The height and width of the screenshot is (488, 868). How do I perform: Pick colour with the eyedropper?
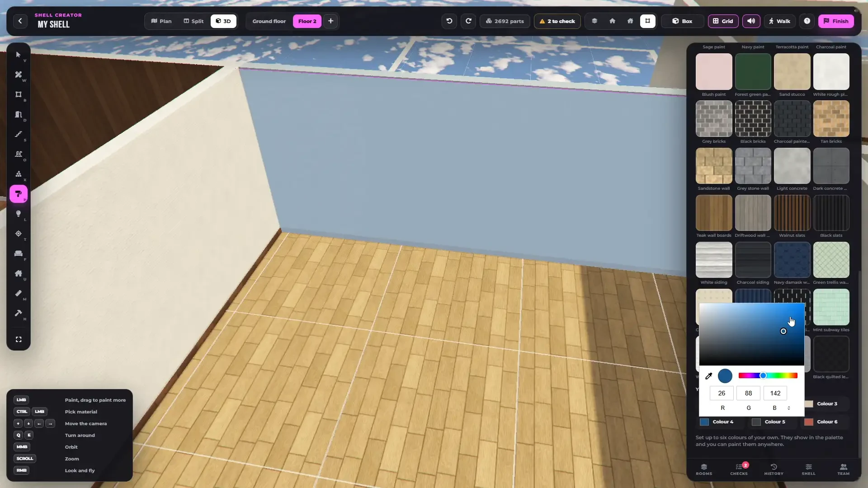[x=708, y=376]
